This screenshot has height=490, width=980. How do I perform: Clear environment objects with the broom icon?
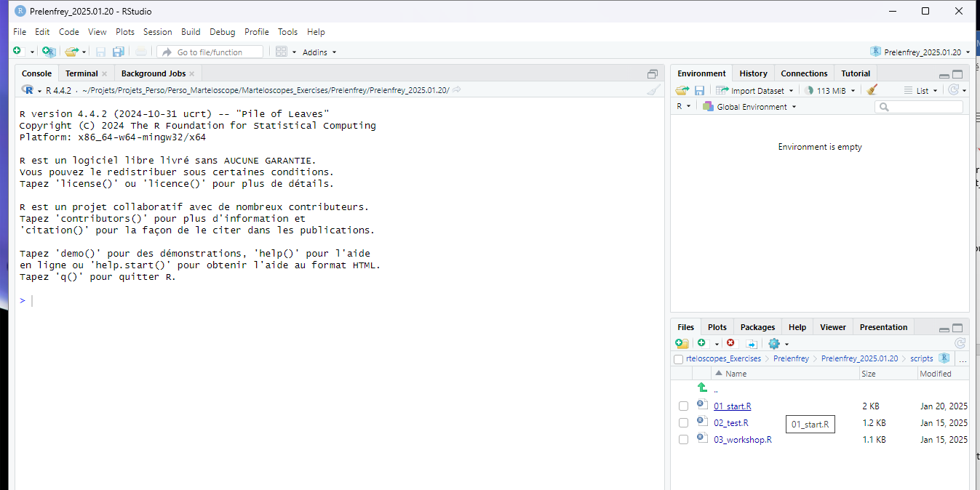point(872,90)
